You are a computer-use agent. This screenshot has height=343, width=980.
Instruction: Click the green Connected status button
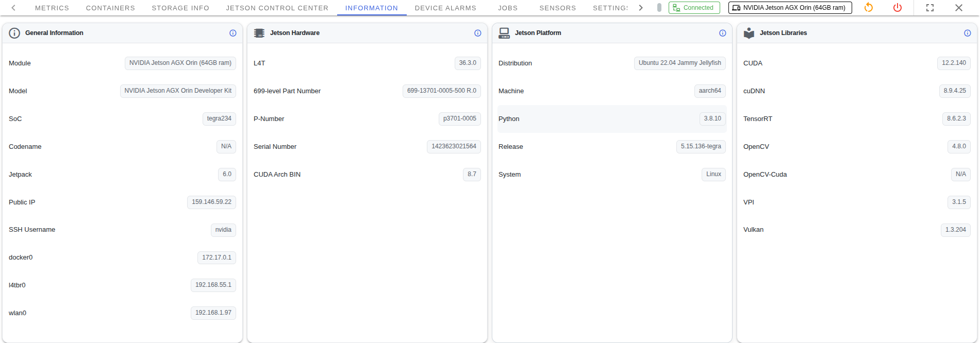[694, 8]
